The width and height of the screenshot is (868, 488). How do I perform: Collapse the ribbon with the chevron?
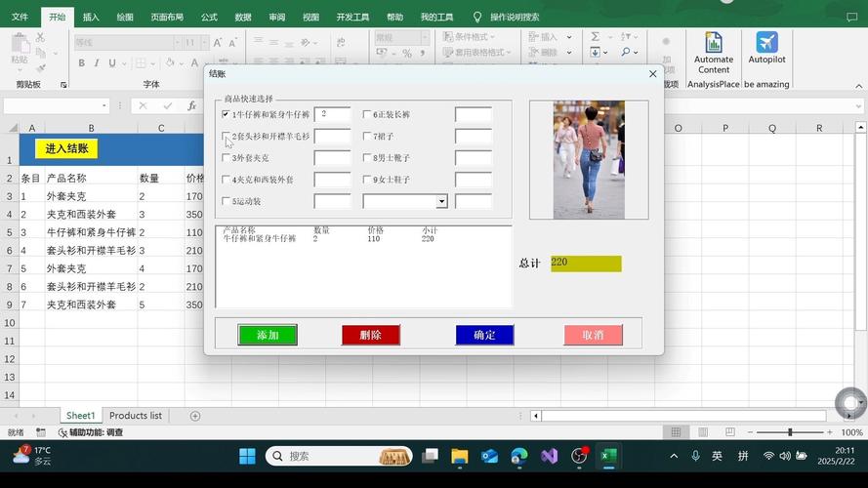click(x=858, y=86)
